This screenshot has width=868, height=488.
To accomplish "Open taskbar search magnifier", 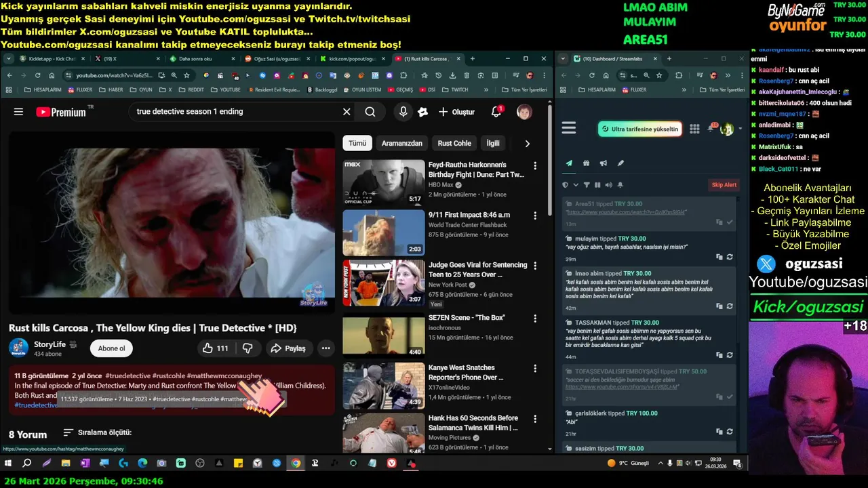I will [27, 463].
